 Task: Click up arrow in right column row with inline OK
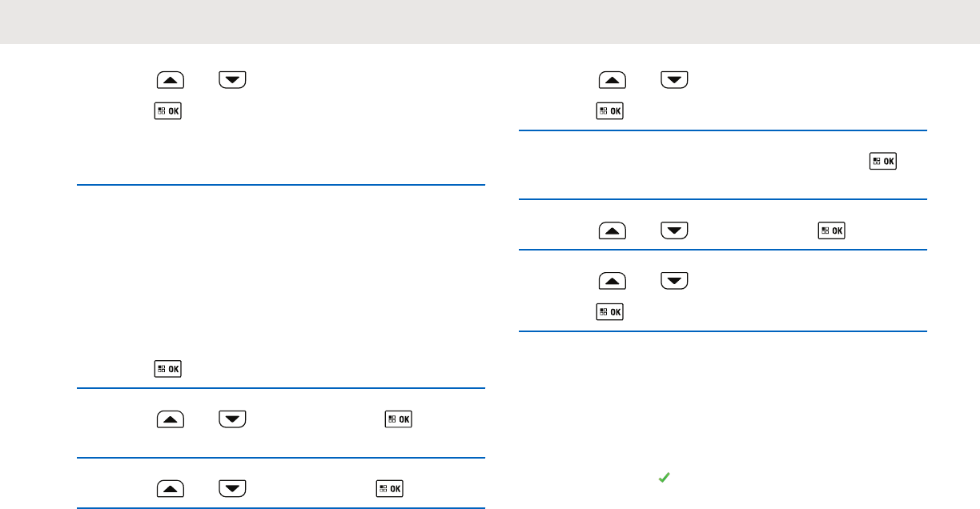612,231
